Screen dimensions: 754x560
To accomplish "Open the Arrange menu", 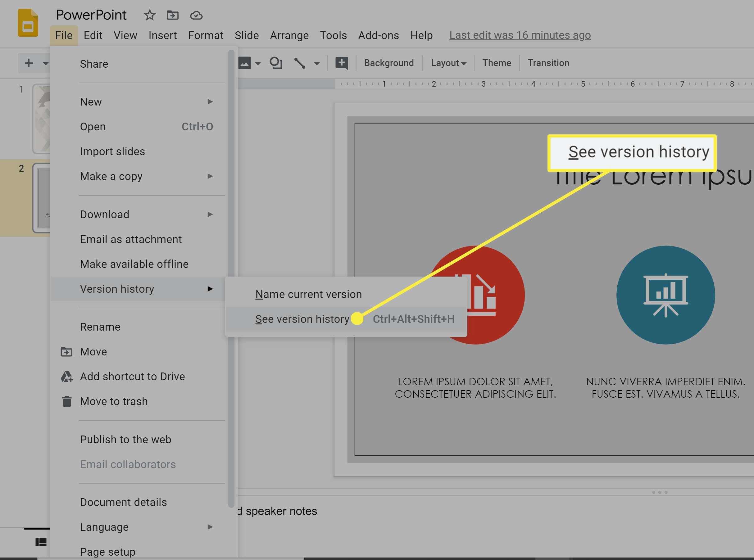I will pyautogui.click(x=289, y=35).
